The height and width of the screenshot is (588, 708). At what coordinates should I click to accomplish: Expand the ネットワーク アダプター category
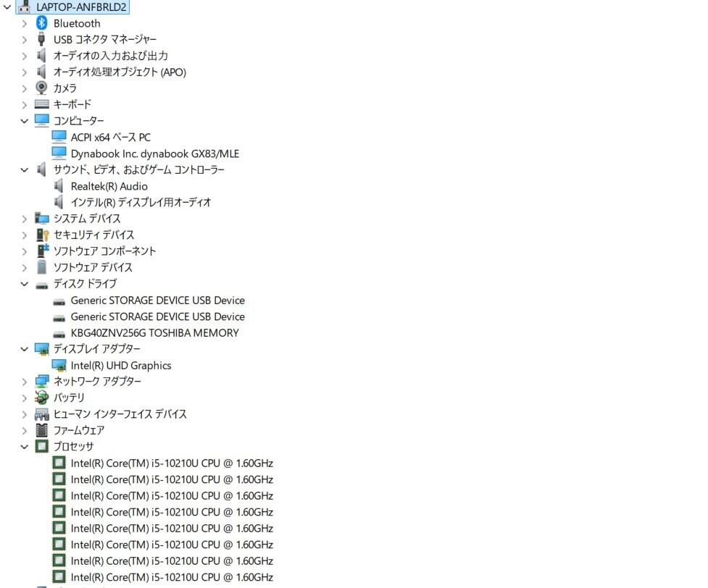(25, 382)
